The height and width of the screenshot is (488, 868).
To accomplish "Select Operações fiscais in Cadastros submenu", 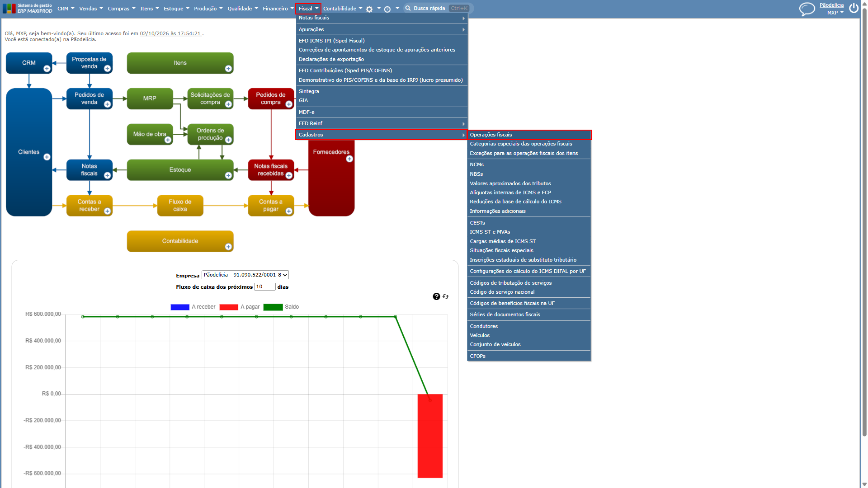I will pos(529,135).
